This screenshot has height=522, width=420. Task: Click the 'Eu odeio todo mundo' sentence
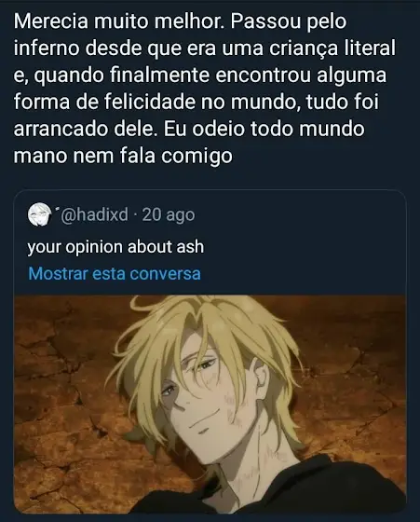tap(264, 129)
